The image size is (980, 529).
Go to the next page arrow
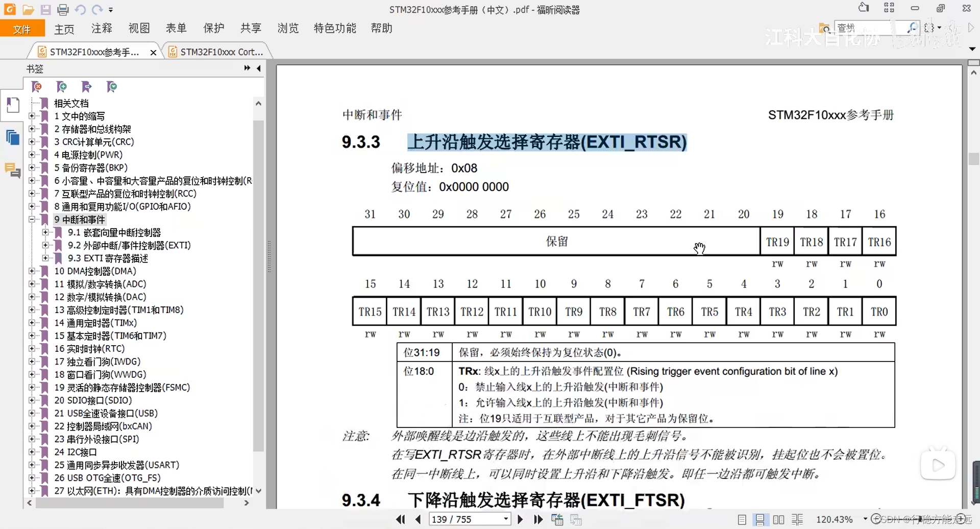[x=520, y=519]
